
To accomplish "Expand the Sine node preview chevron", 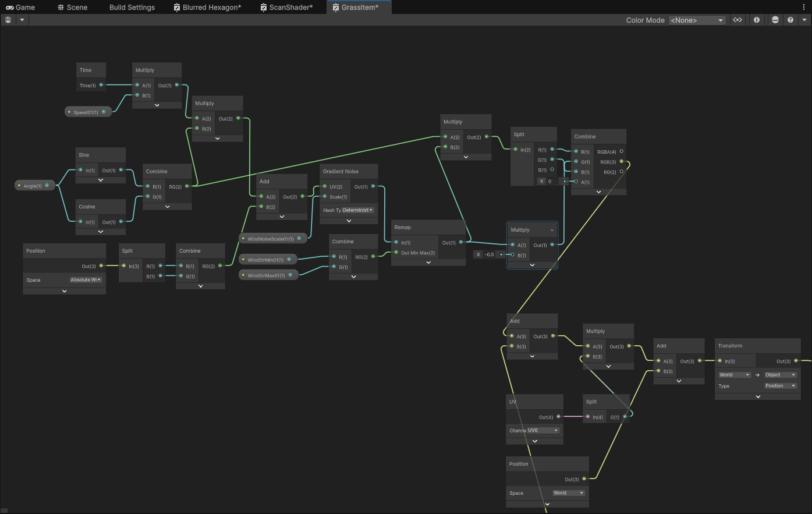I will coord(101,180).
